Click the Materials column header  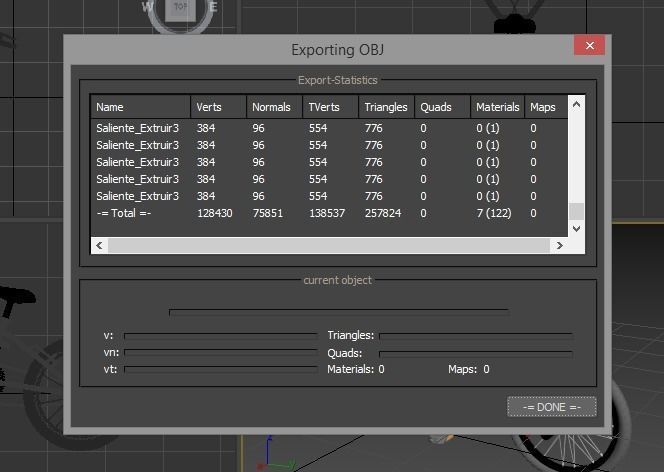[498, 107]
